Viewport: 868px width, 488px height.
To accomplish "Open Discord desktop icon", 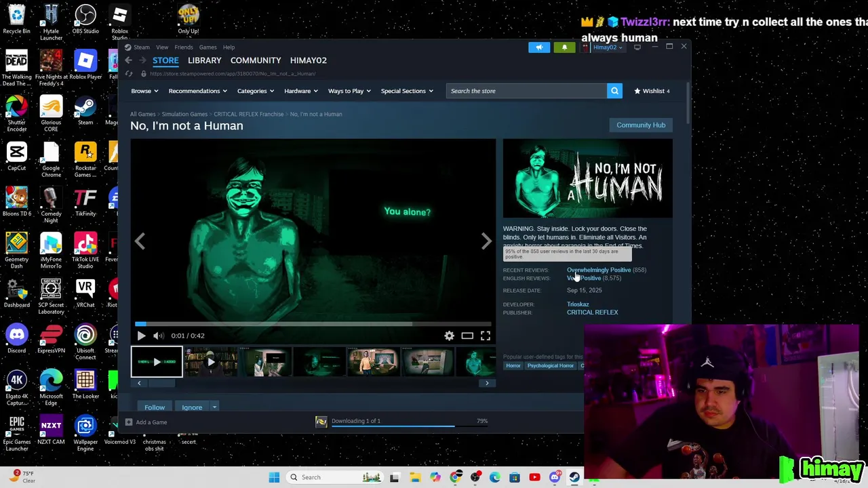I will click(16, 338).
